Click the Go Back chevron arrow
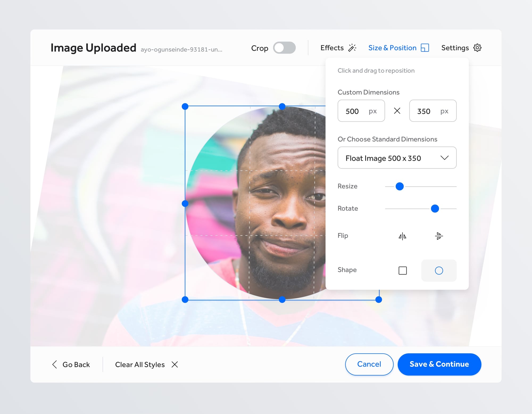The width and height of the screenshot is (532, 414). [x=55, y=365]
